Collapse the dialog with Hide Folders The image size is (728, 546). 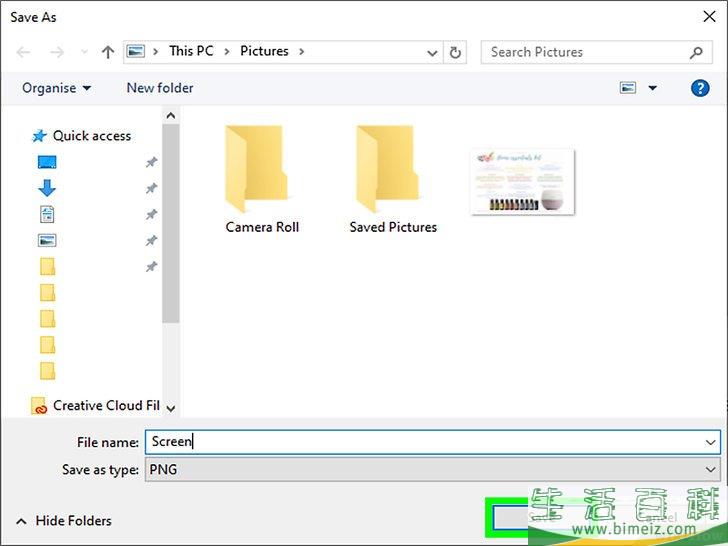(x=63, y=521)
